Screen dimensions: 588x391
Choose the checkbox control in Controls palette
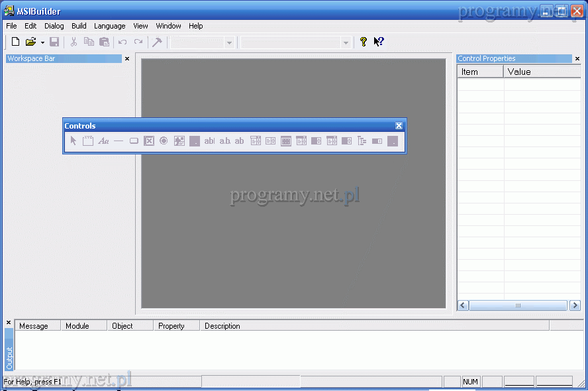coord(149,140)
